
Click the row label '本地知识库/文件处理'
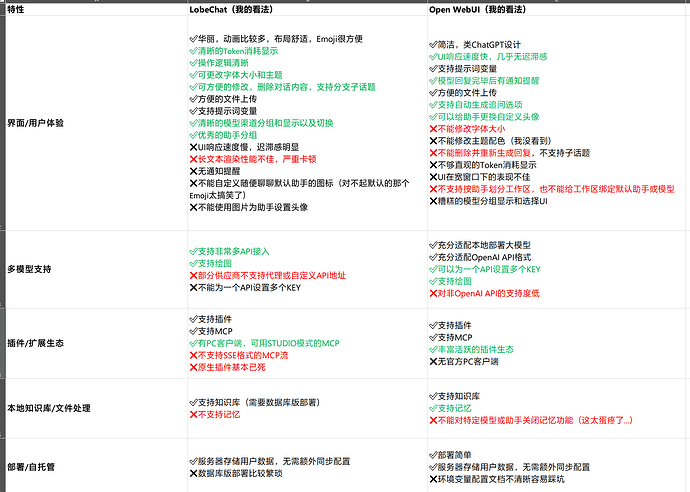(49, 408)
